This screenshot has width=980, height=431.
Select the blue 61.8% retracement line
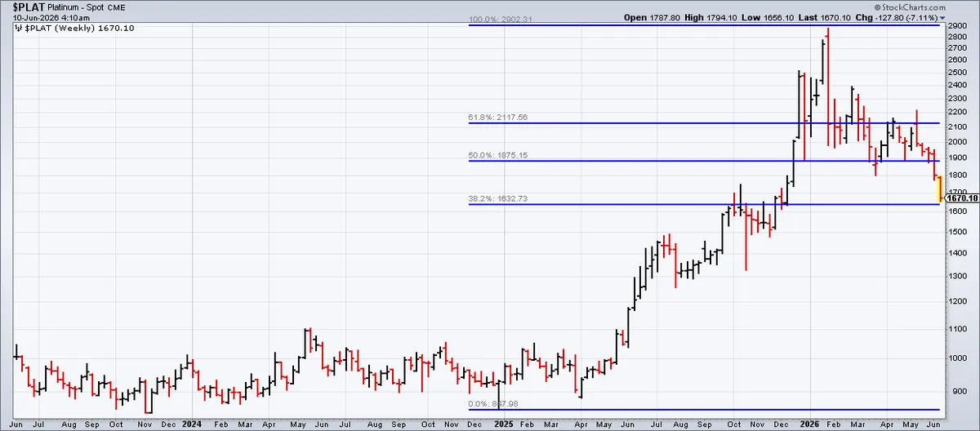tap(706, 124)
